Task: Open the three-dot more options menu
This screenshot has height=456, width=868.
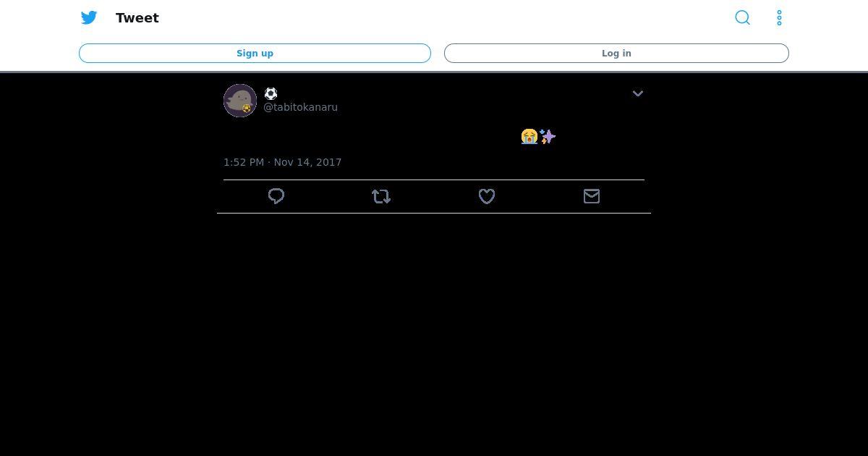Action: [x=779, y=17]
